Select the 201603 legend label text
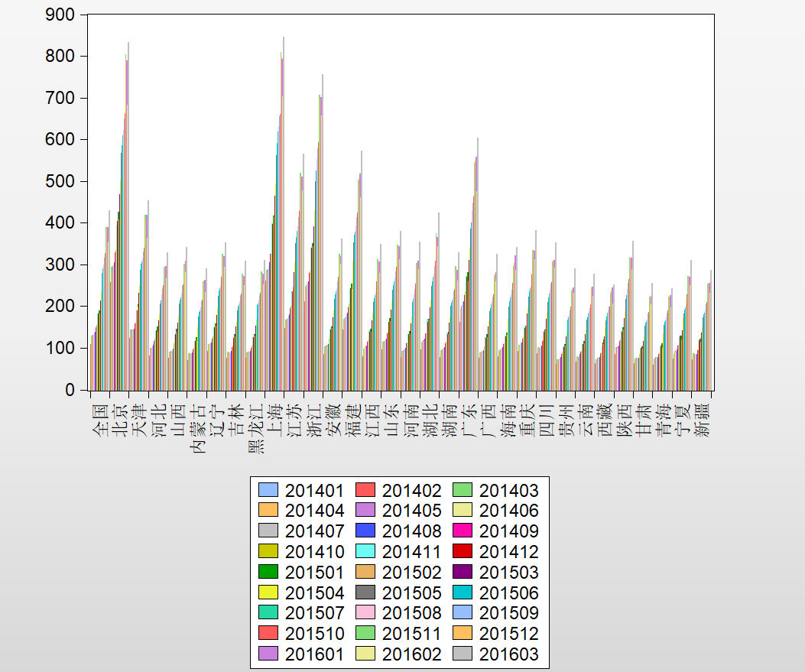This screenshot has width=805, height=672. pos(508,654)
